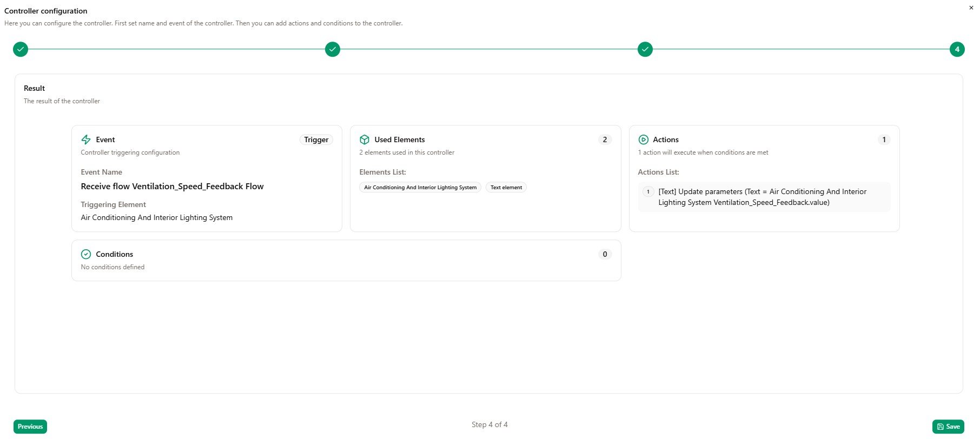Click the Conditions heading
This screenshot has width=980, height=439.
115,254
